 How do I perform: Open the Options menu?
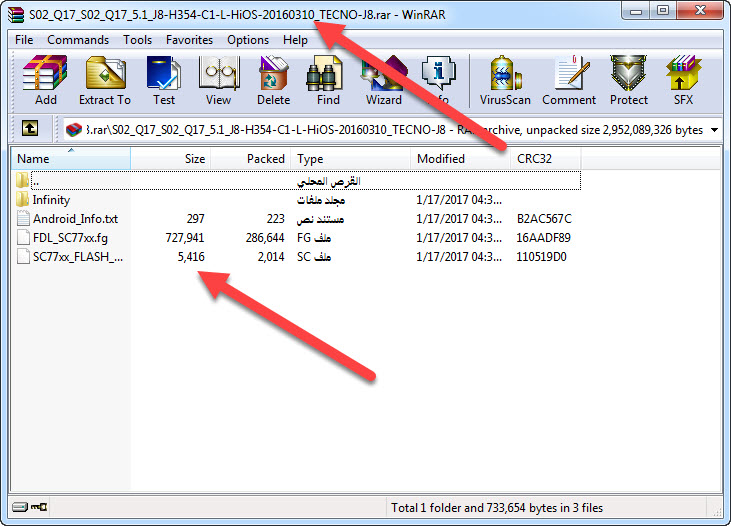pyautogui.click(x=248, y=40)
